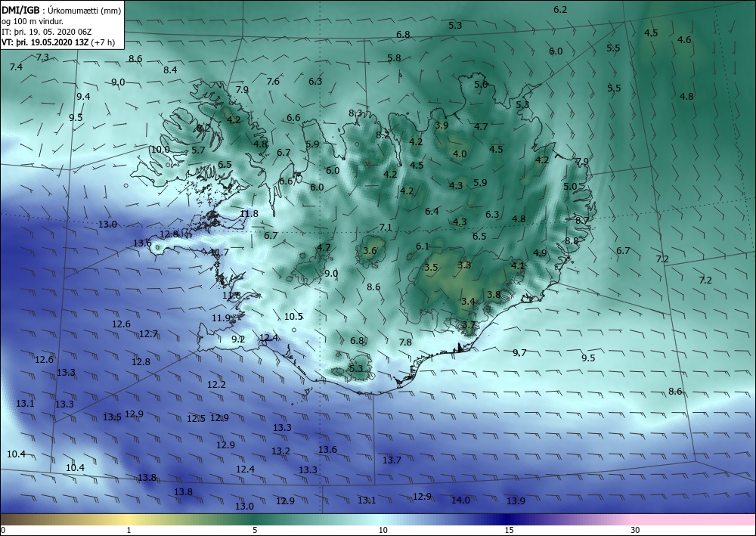
Task: Click the 5.7 value in Westfjords
Action: click(x=198, y=150)
